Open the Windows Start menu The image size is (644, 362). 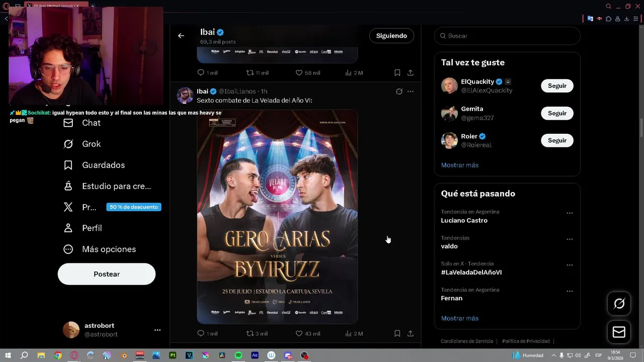point(8,355)
